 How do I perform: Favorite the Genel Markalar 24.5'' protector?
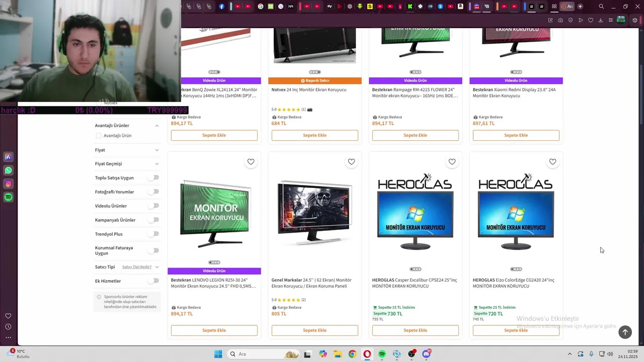click(351, 162)
